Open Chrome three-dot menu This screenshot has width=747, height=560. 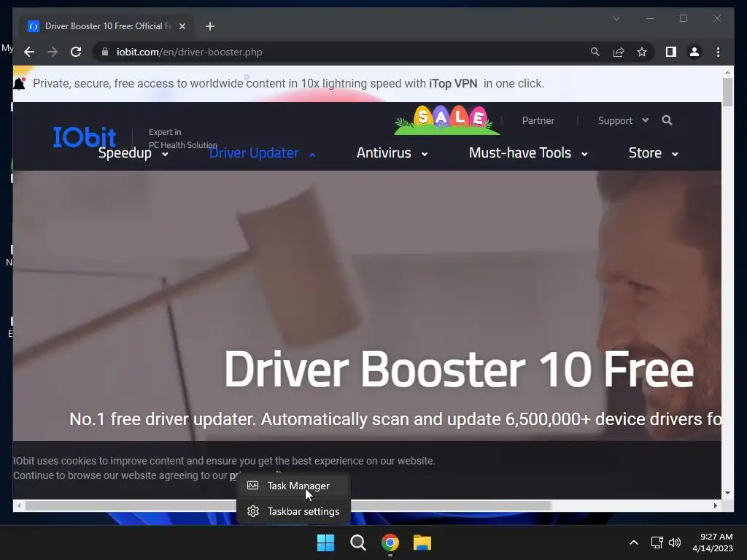click(718, 52)
